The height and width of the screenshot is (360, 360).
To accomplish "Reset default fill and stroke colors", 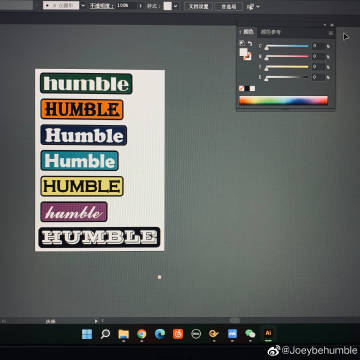I will pyautogui.click(x=242, y=43).
